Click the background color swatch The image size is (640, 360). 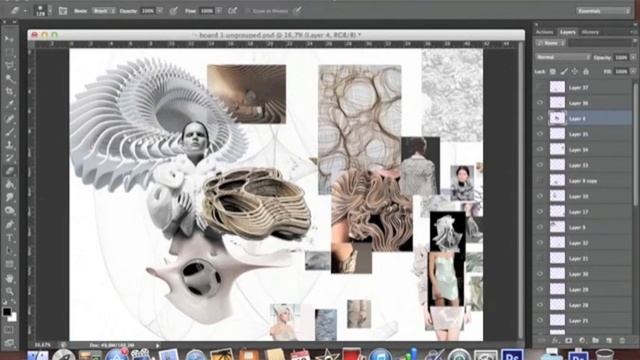pos(13,317)
